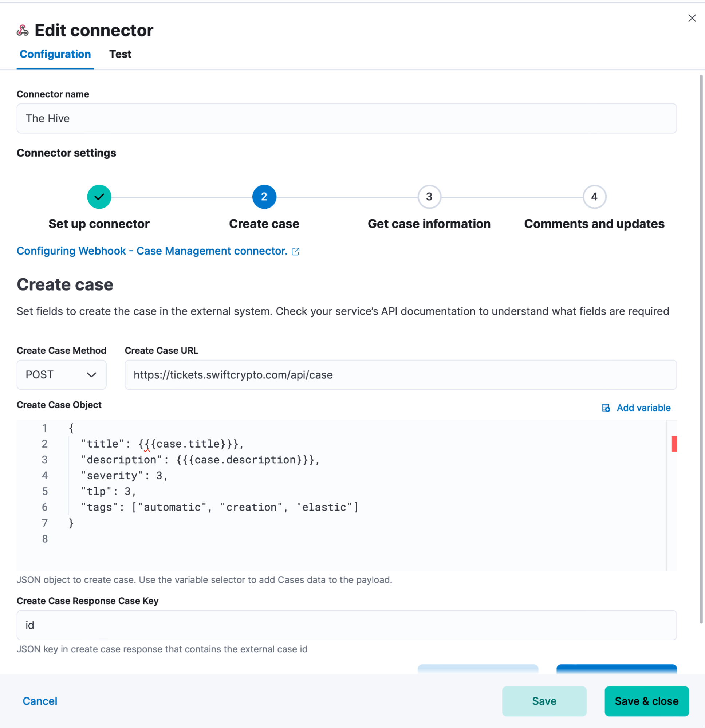
Task: Jump to step 4 Comments and updates
Action: [594, 197]
